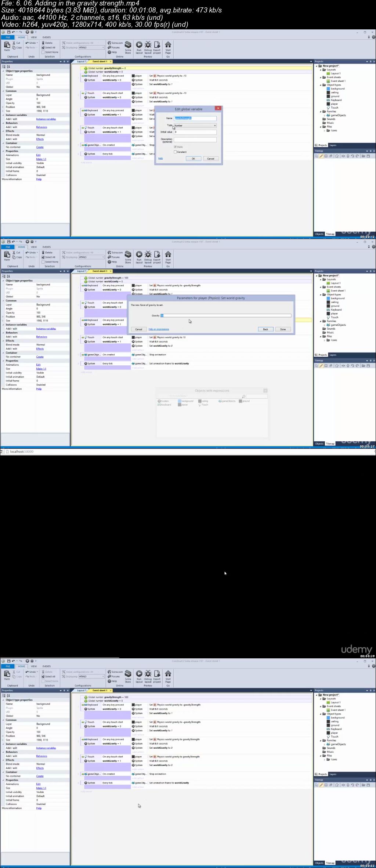Click Select None in top frame ribbon
Screen dimensions: 376x868
[50, 52]
